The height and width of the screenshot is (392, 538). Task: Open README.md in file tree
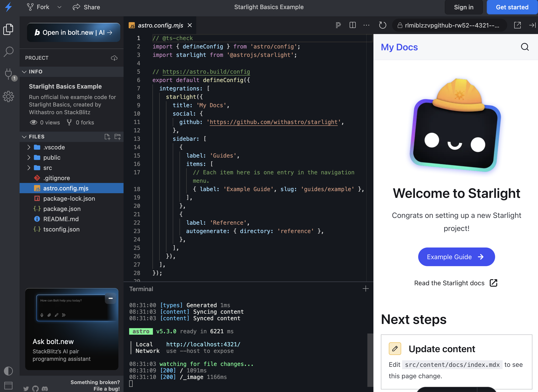(71, 219)
